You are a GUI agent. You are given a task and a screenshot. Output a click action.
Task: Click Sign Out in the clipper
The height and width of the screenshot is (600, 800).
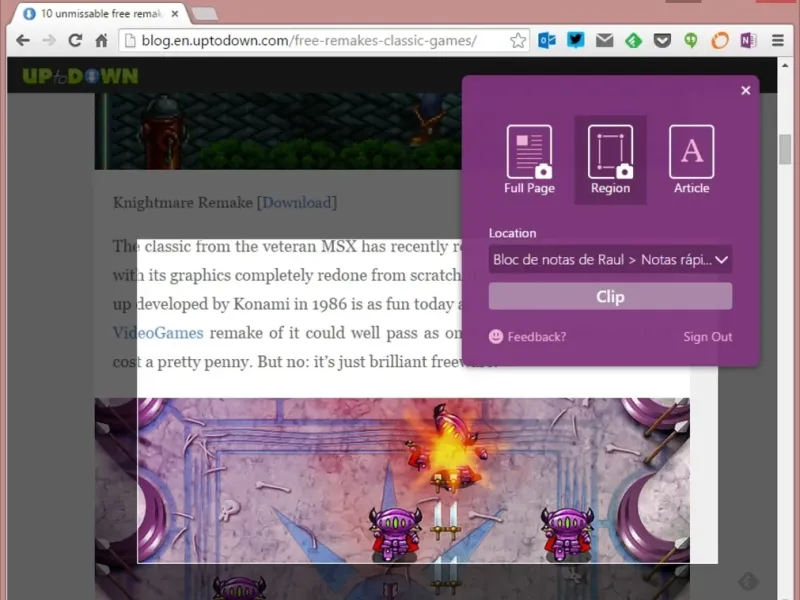tap(707, 337)
